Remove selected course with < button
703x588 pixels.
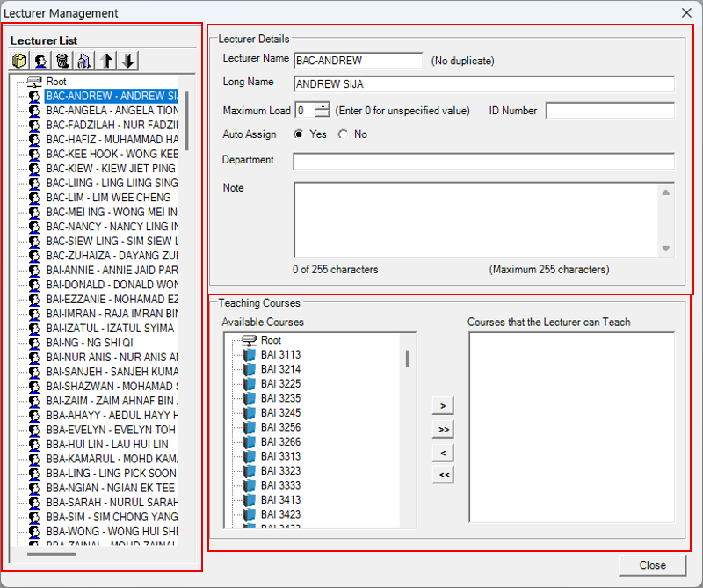(443, 453)
